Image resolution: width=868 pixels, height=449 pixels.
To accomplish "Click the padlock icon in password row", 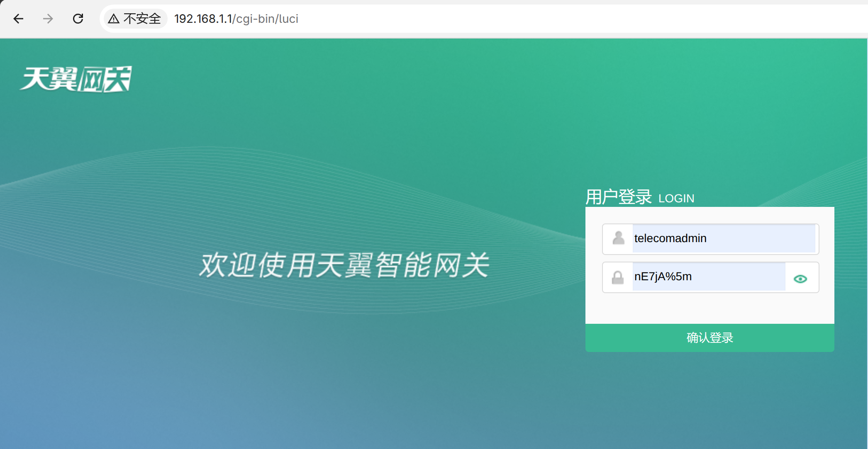I will [618, 277].
